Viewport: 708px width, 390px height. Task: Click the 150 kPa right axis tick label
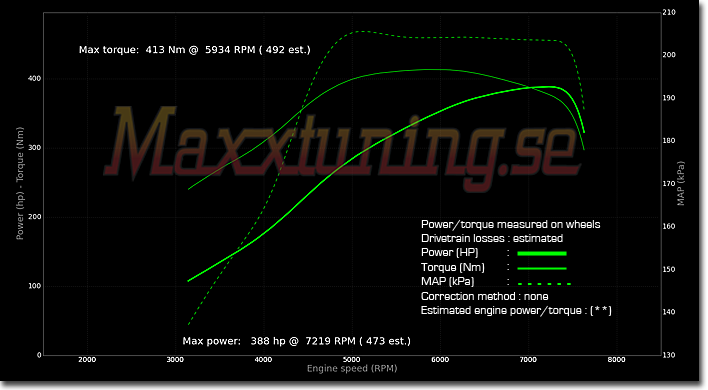tap(669, 269)
